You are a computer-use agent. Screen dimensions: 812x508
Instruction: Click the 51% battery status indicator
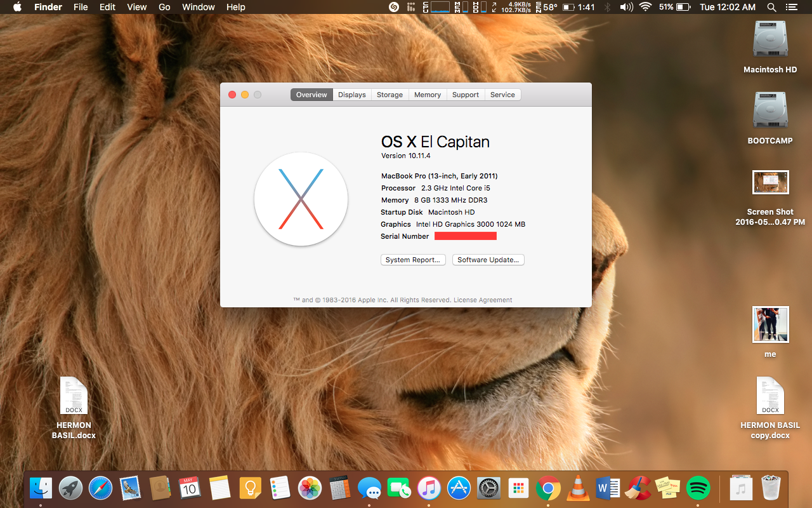point(674,7)
